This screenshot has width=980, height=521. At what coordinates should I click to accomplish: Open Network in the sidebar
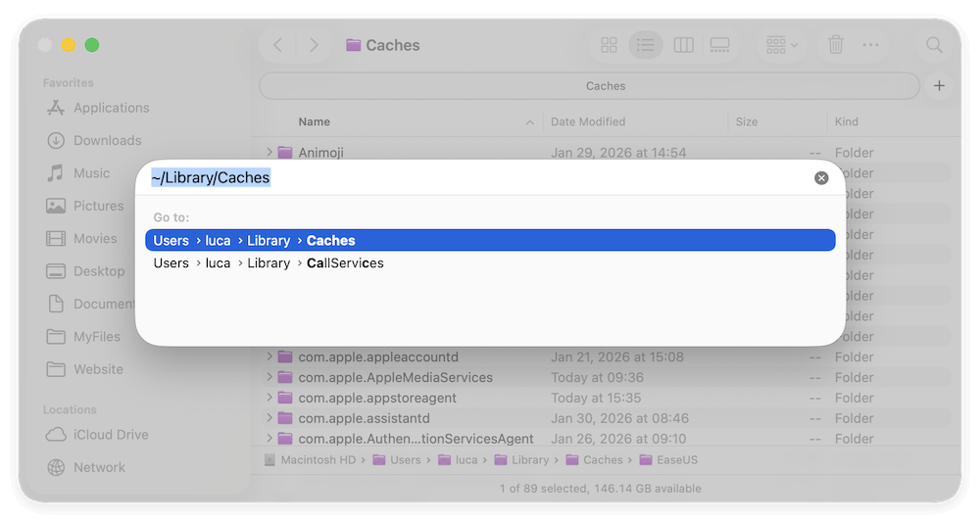[x=85, y=467]
